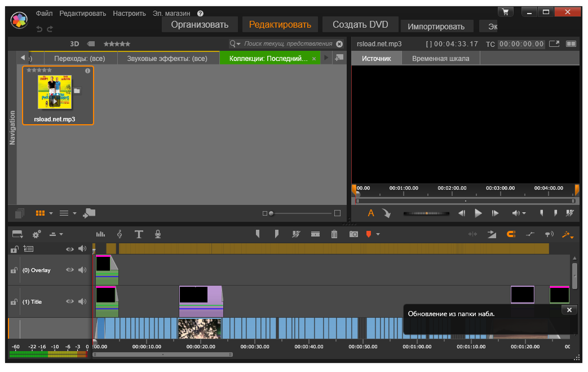Open the thumbnail view mode dropdown
This screenshot has height=372, width=588.
pyautogui.click(x=51, y=213)
